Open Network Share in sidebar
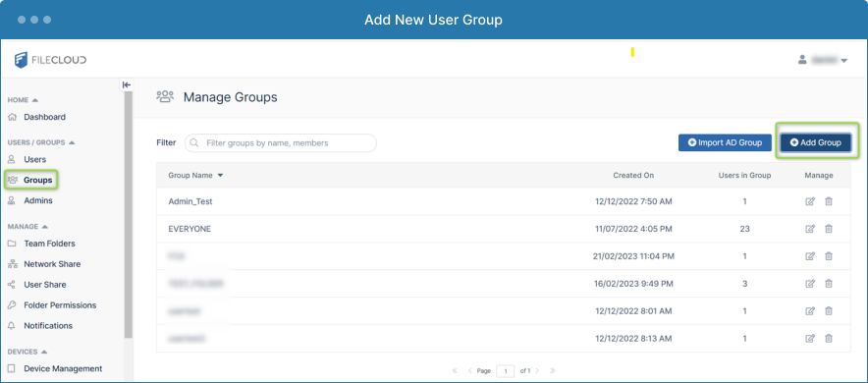868x383 pixels. (x=52, y=264)
